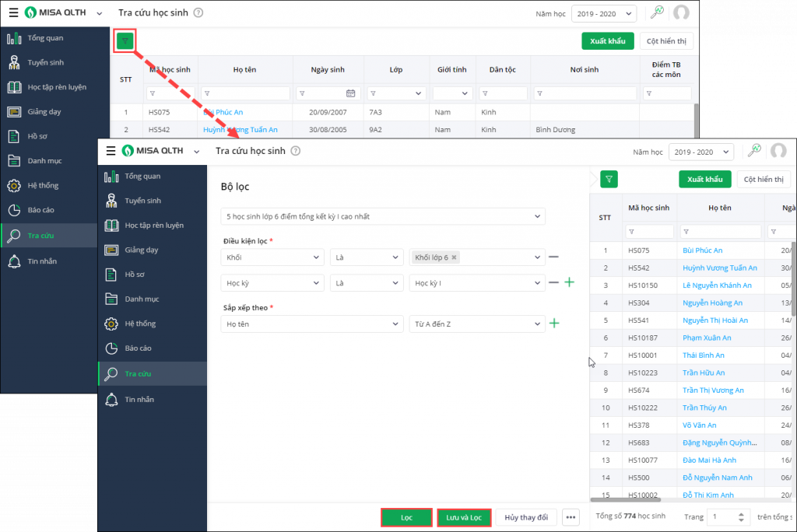Open Học kỳ field dropdown
Viewport: 797px width, 532px height.
(x=272, y=283)
